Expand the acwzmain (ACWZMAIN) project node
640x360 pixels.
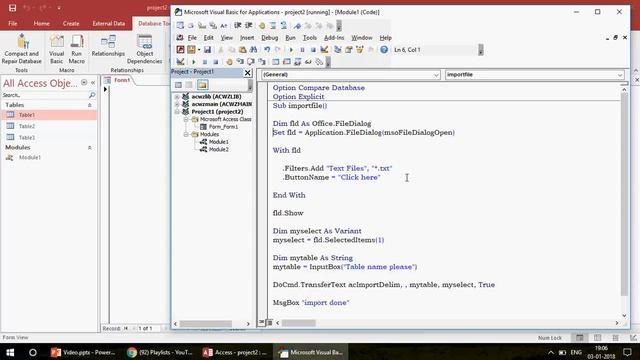pos(177,104)
